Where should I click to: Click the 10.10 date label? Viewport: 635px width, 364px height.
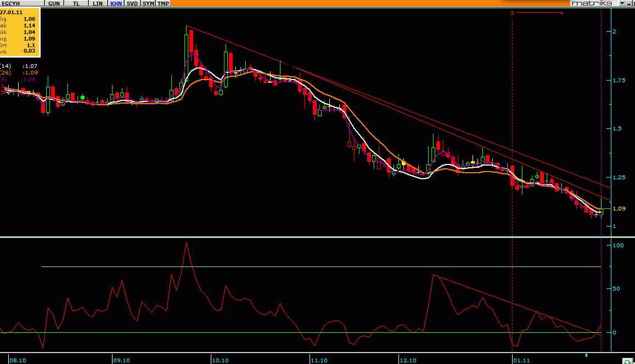(x=220, y=360)
